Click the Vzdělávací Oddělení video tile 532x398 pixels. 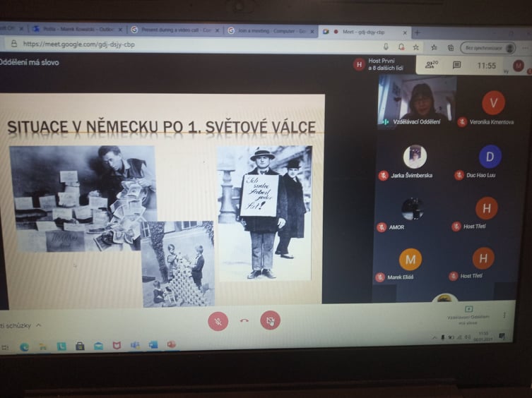coord(418,102)
